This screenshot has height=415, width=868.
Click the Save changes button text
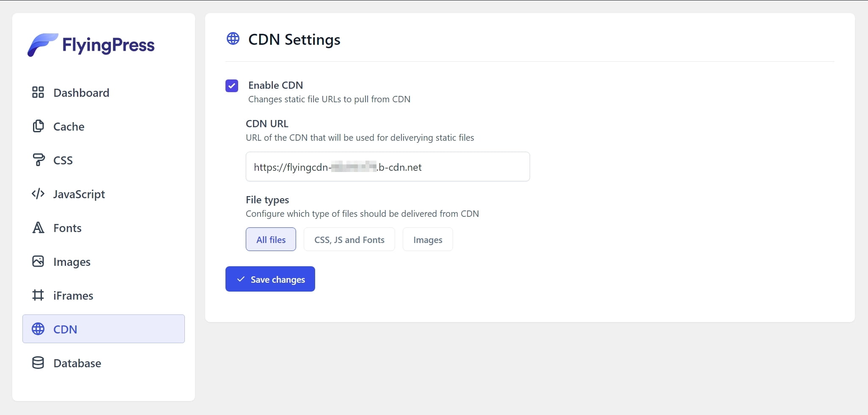(278, 279)
